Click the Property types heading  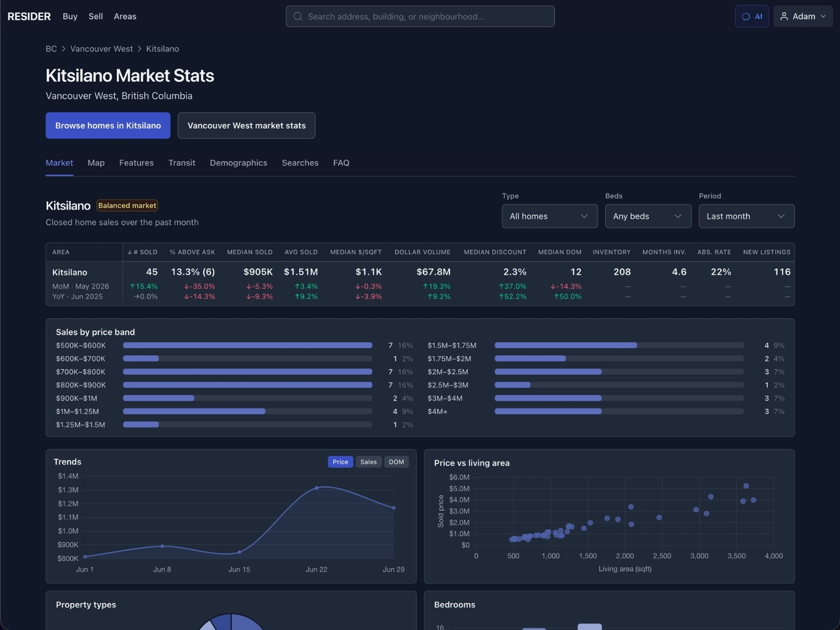point(86,605)
